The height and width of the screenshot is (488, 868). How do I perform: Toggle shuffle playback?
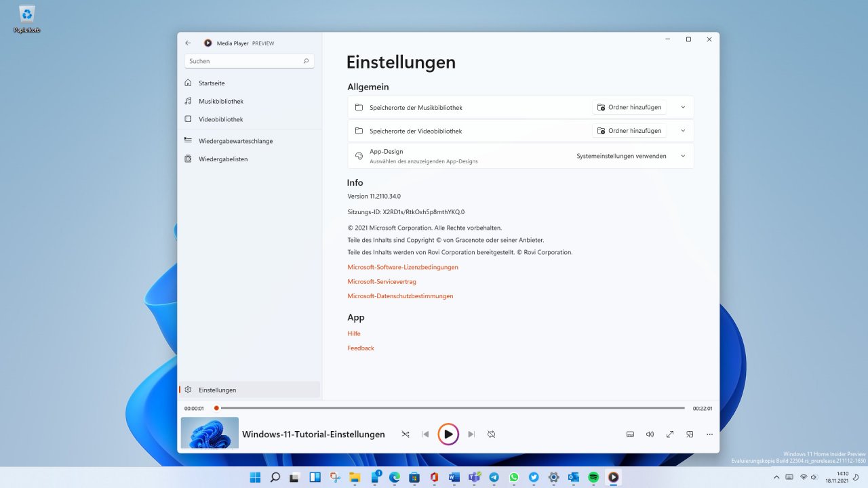(x=406, y=434)
